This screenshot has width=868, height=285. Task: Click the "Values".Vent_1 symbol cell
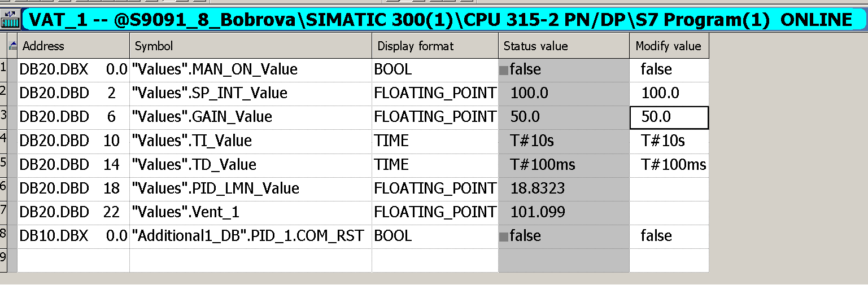251,212
